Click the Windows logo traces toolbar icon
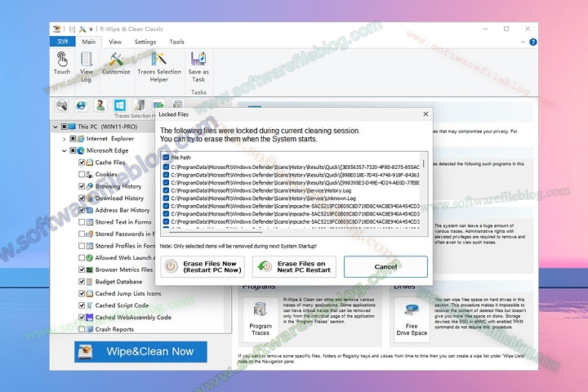The image size is (588, 392). click(x=120, y=105)
